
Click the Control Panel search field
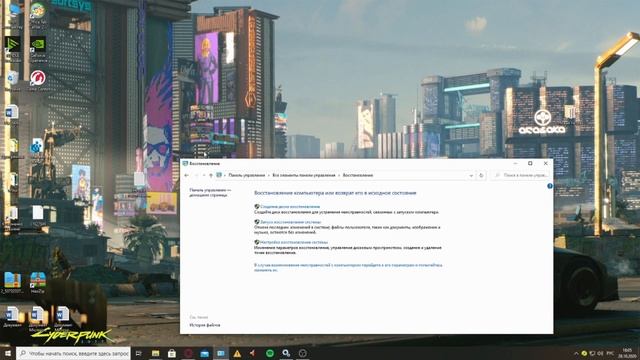click(x=520, y=176)
